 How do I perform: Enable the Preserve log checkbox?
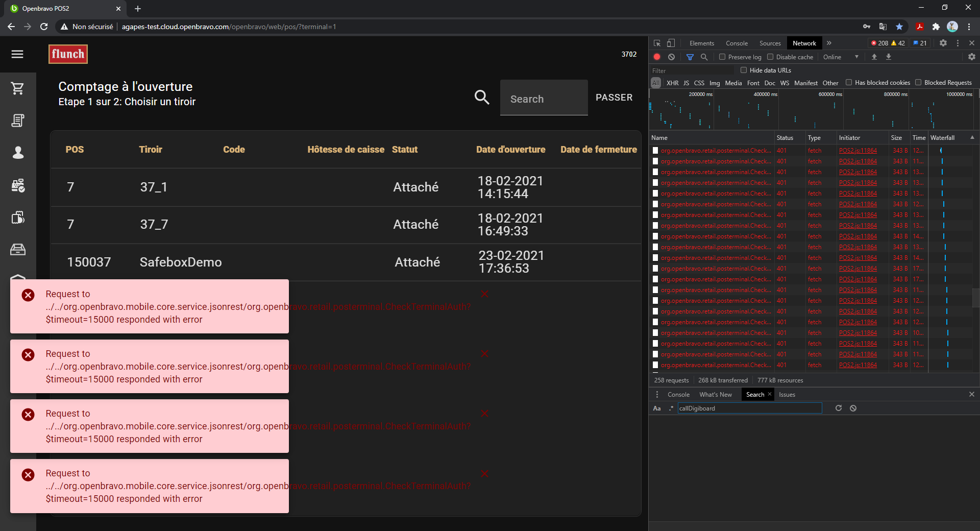coord(722,57)
